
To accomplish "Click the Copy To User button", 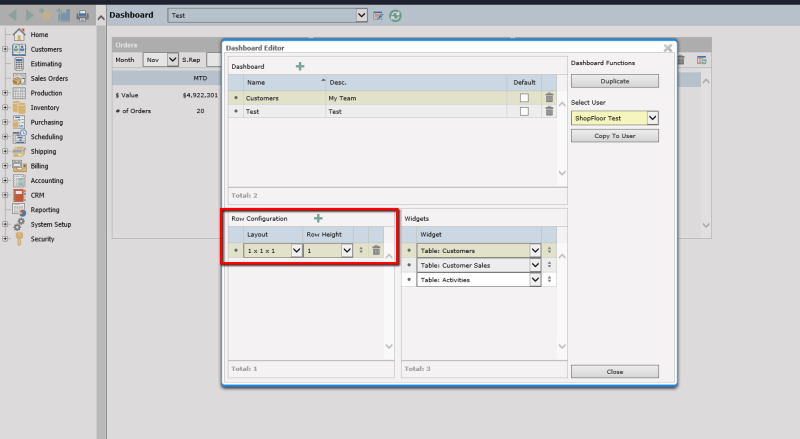I will 614,135.
